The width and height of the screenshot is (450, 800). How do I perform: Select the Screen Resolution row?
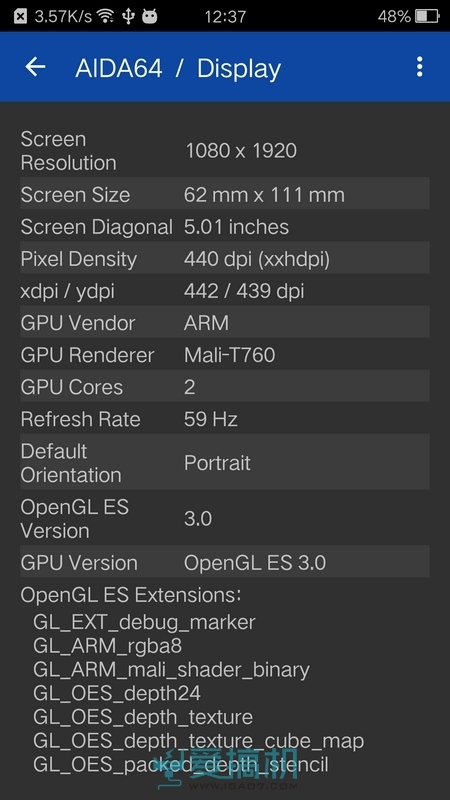pyautogui.click(x=225, y=151)
